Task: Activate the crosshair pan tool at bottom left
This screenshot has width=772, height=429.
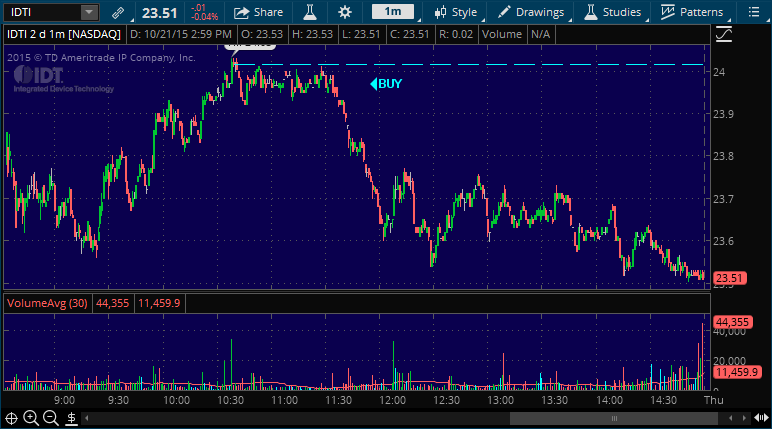Action: point(12,418)
